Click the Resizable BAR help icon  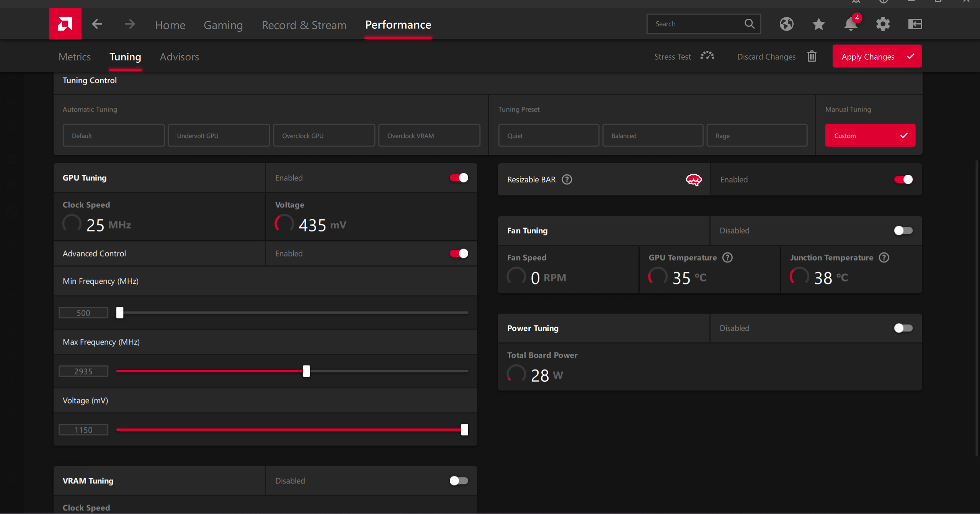pyautogui.click(x=567, y=179)
